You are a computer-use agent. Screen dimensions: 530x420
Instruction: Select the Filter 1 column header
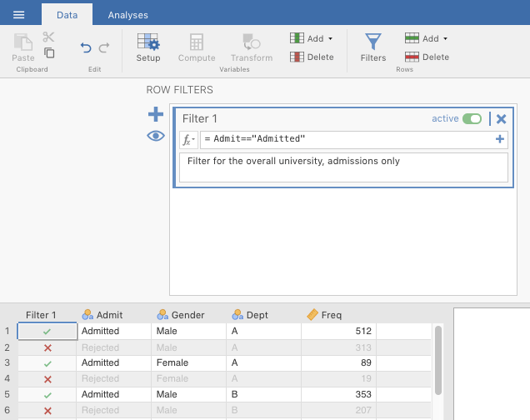41,315
